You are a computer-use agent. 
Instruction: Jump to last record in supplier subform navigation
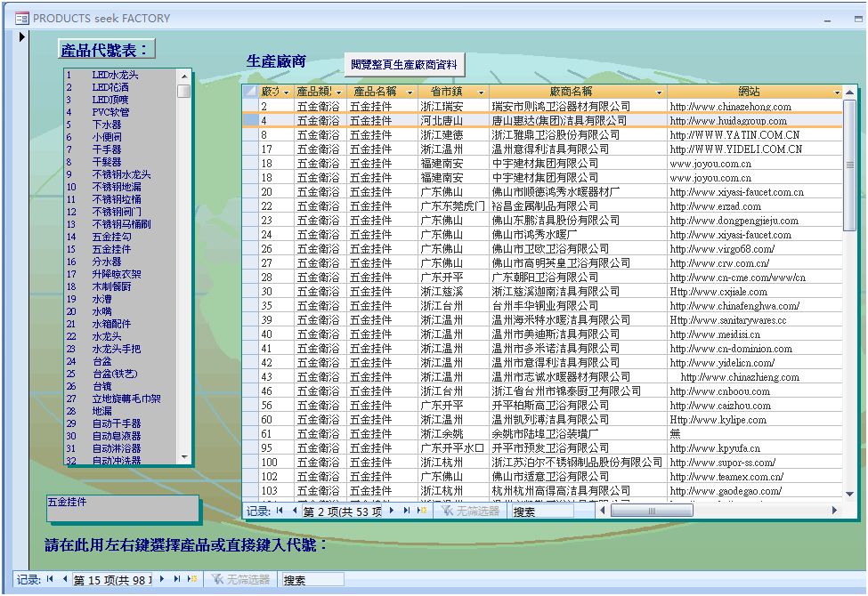pos(407,511)
